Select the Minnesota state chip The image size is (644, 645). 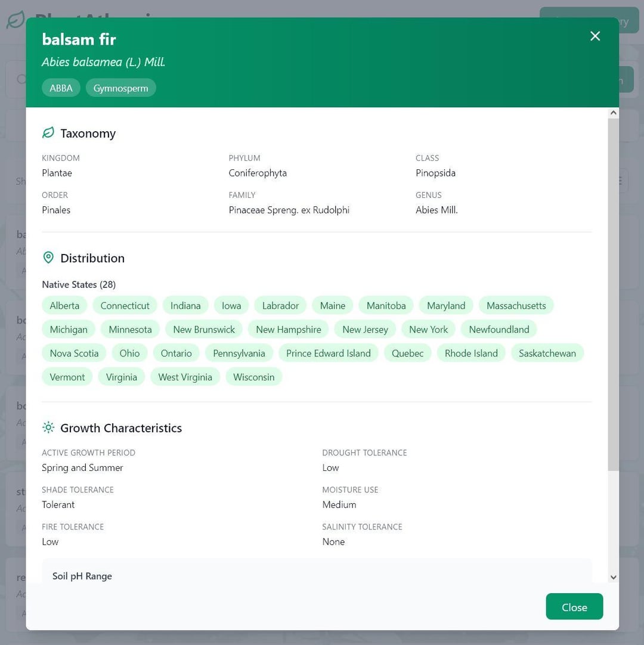130,330
